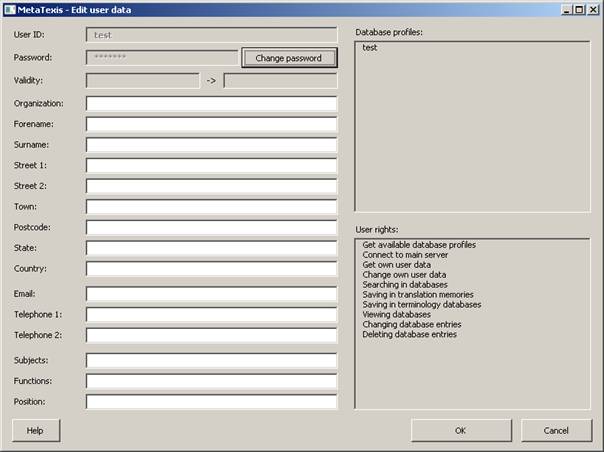Select 'test' in Database profiles list
This screenshot has height=452, width=604.
click(x=370, y=48)
